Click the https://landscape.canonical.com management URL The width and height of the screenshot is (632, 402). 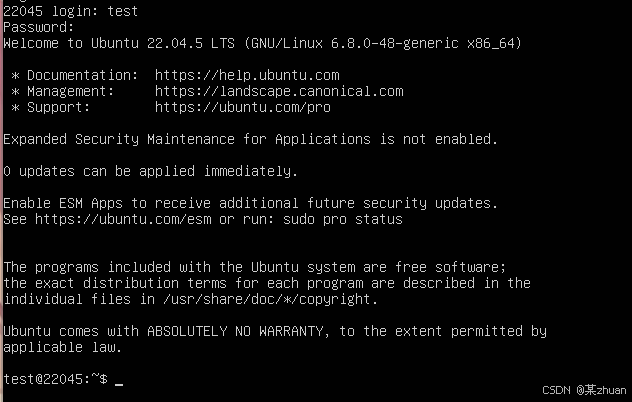click(x=279, y=91)
